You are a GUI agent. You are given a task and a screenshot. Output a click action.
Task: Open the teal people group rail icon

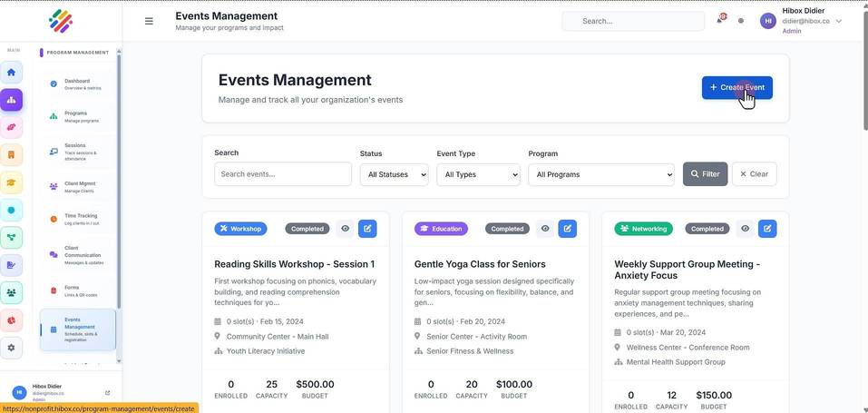(11, 292)
